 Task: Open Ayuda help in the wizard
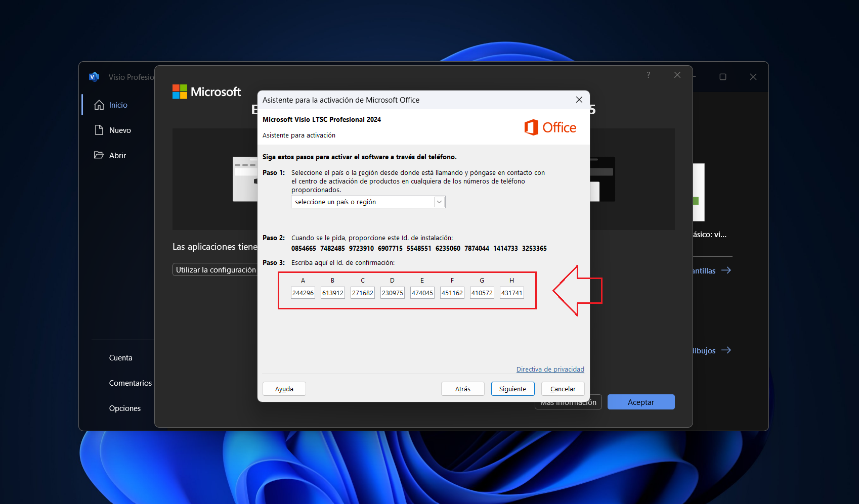(x=284, y=389)
